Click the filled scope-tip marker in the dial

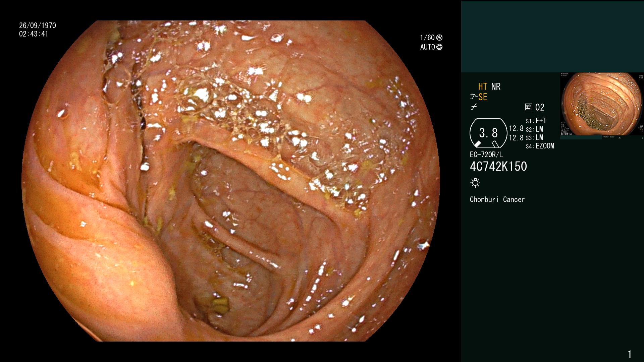478,144
